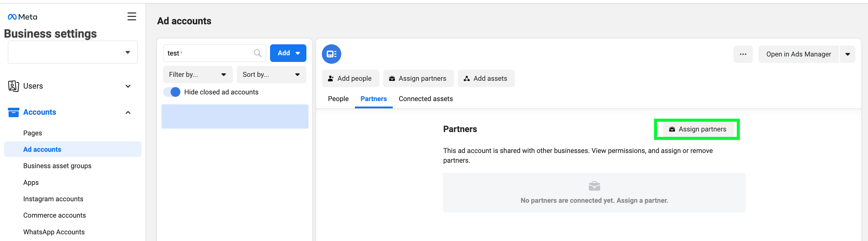Open the Add dropdown button
Image resolution: width=868 pixels, height=241 pixels.
coord(288,53)
